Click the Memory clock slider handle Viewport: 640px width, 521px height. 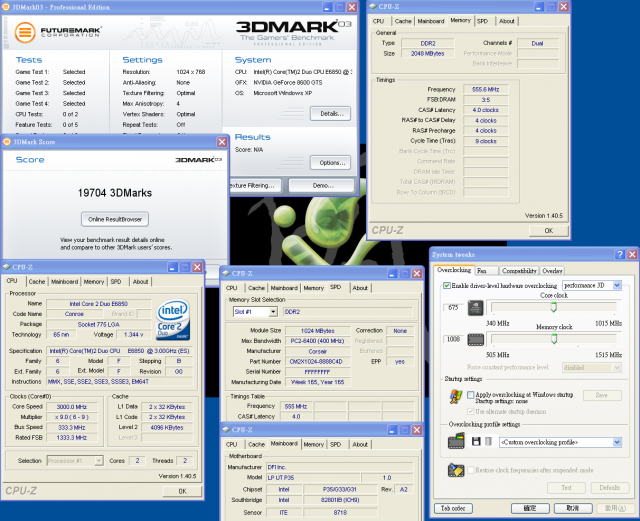point(553,338)
